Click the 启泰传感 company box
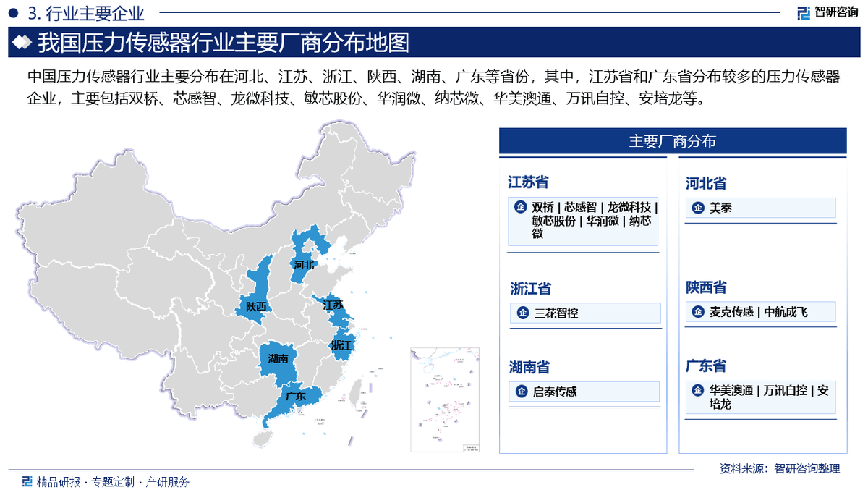Image resolution: width=868 pixels, height=490 pixels. [x=584, y=392]
